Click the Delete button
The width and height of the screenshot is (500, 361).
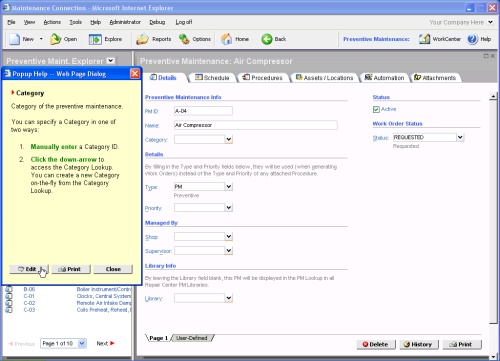[x=376, y=344]
